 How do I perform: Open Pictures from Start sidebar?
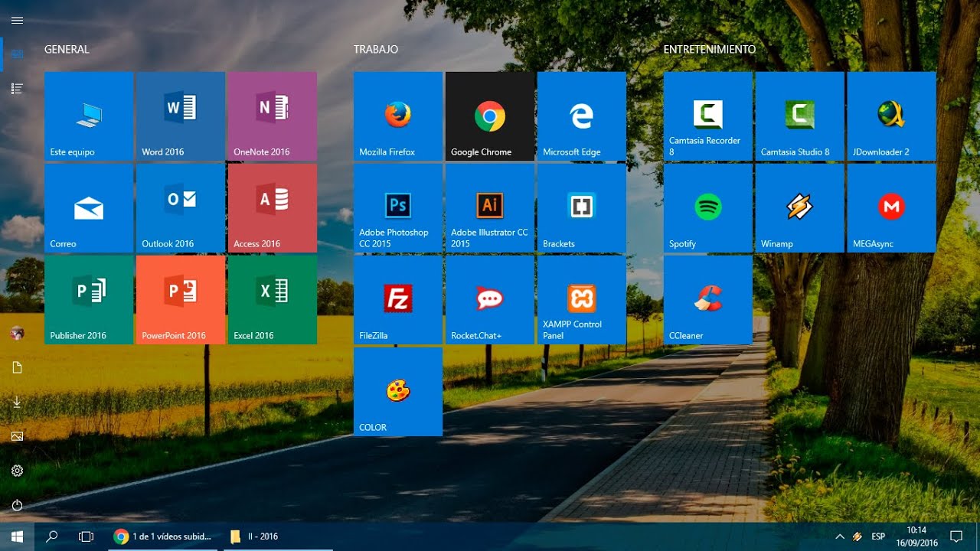pyautogui.click(x=17, y=436)
